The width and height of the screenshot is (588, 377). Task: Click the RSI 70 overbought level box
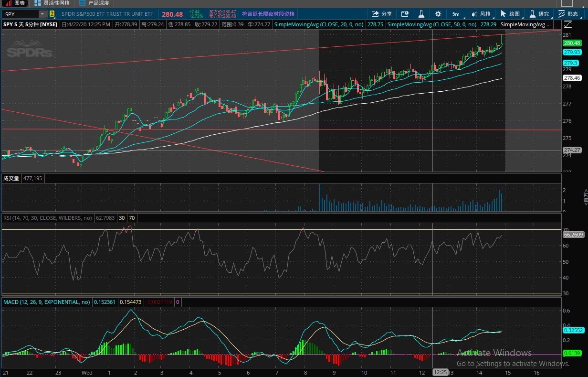pos(132,218)
